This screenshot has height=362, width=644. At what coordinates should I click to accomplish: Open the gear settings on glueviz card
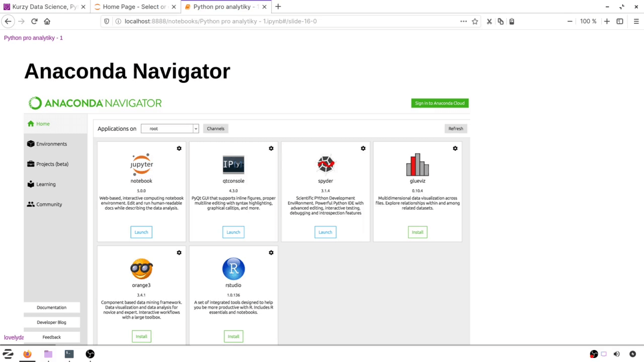tap(455, 148)
